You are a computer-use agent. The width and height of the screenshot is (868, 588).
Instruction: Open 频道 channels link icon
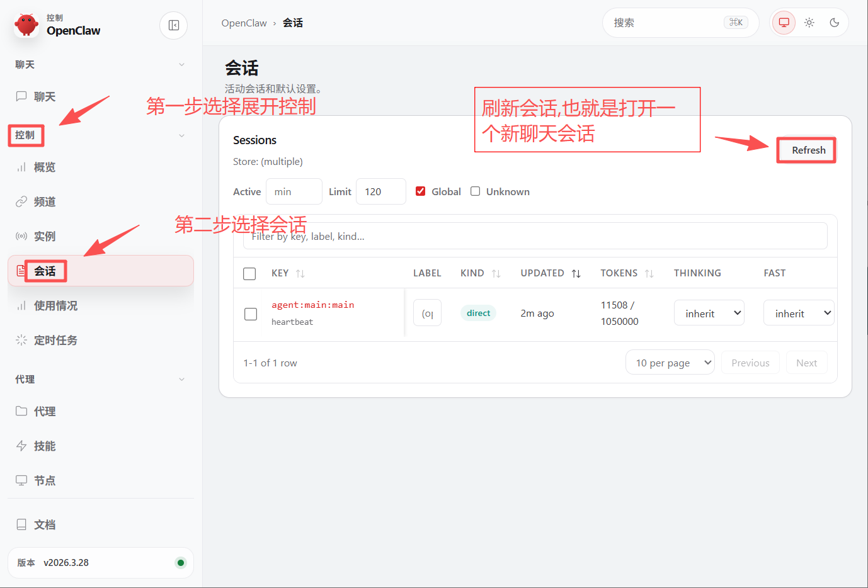tap(21, 201)
